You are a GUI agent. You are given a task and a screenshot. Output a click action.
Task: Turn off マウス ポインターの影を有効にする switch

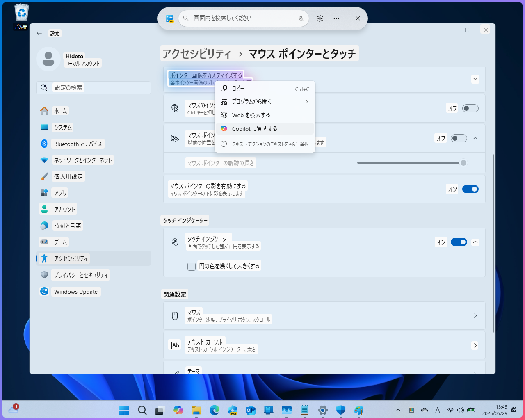point(470,189)
